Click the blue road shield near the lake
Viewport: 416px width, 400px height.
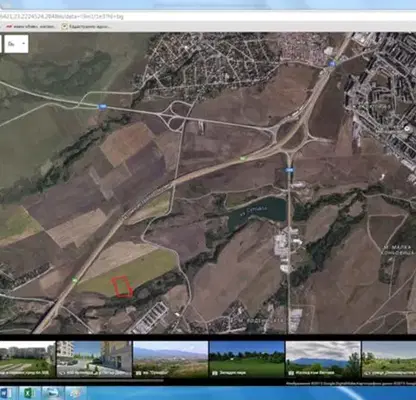pyautogui.click(x=289, y=170)
